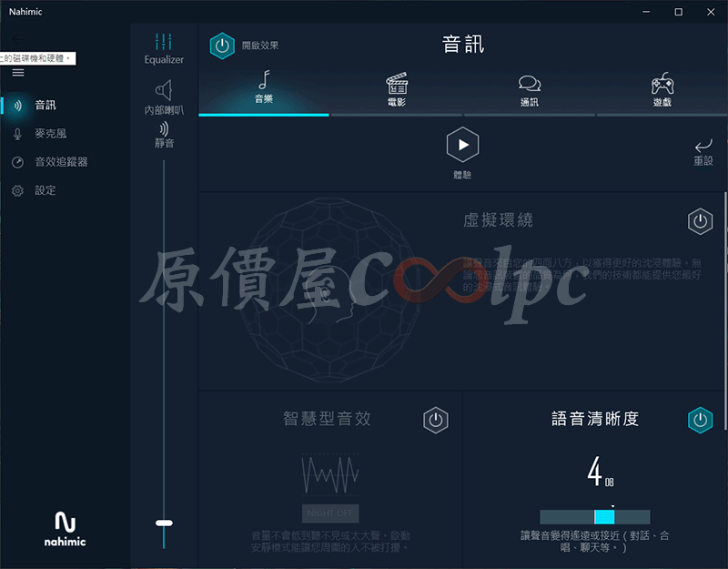This screenshot has width=728, height=569.
Task: Go back with the back arrow
Action: (x=17, y=39)
